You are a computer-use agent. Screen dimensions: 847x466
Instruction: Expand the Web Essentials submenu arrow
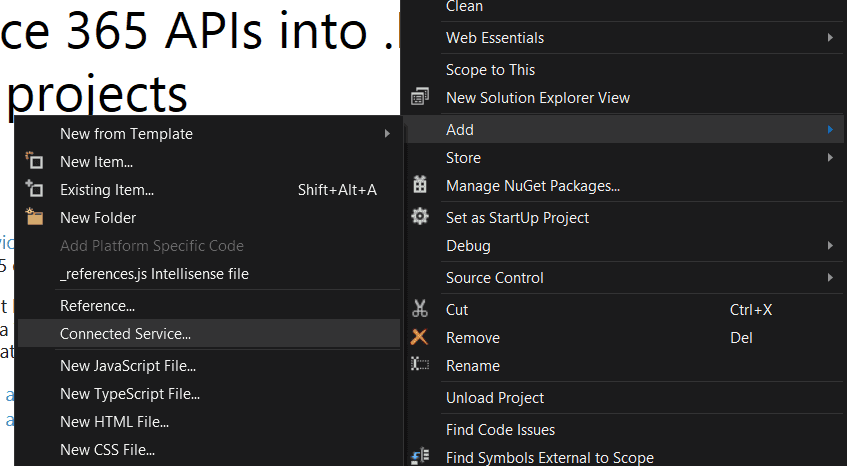tap(830, 37)
